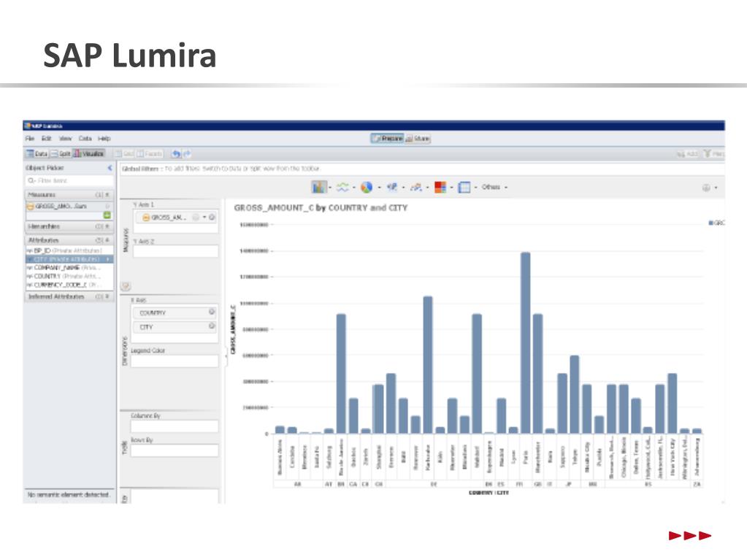
Task: Click the Redo arrow icon
Action: tap(187, 154)
